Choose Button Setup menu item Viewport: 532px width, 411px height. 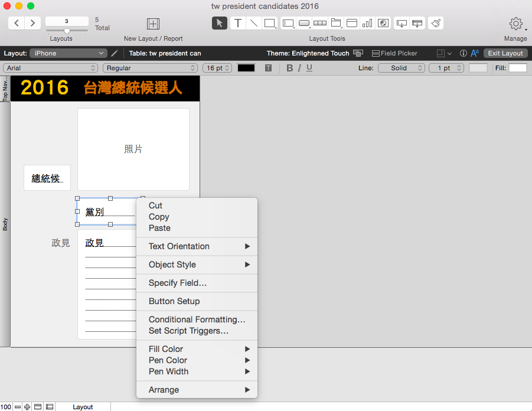197,301
